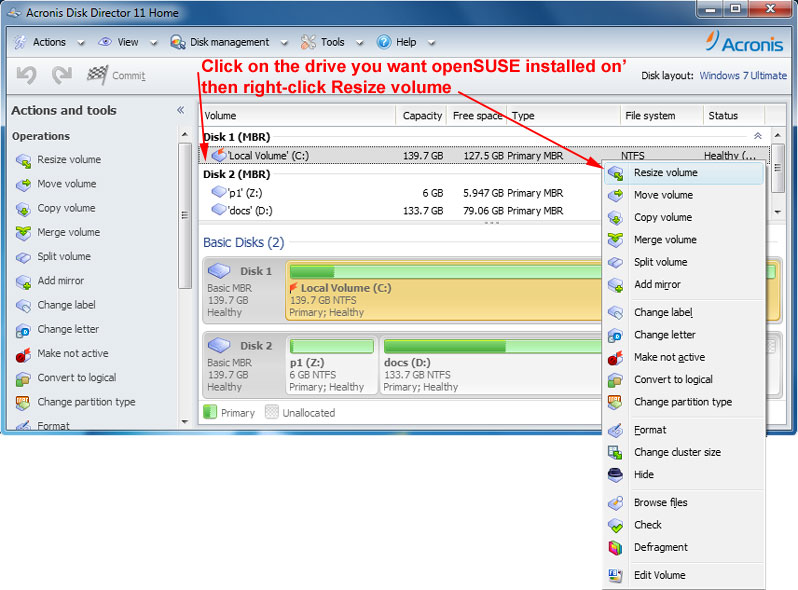Click sidebar scroll up arrow beside Operations
798x590 pixels.
point(185,135)
